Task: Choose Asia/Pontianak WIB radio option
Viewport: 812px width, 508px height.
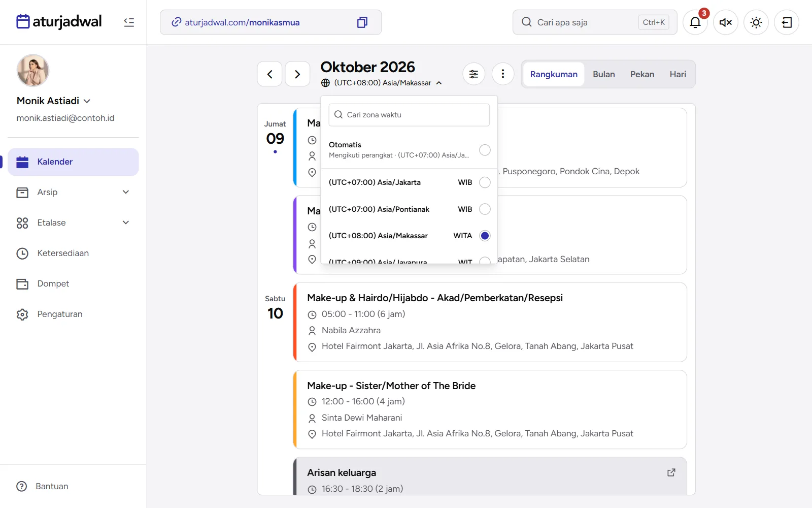Action: click(485, 209)
